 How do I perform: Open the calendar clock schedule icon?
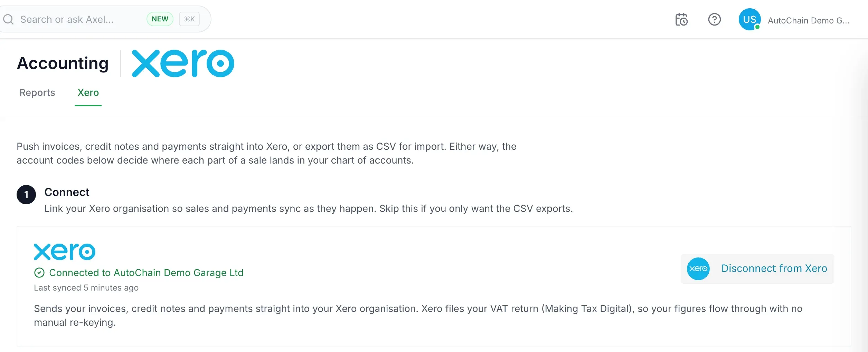(x=681, y=20)
